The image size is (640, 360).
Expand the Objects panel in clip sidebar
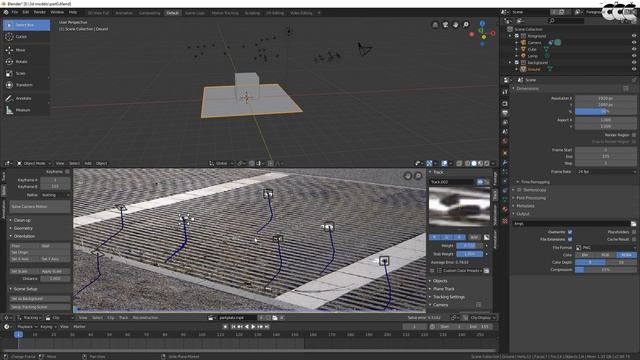440,281
